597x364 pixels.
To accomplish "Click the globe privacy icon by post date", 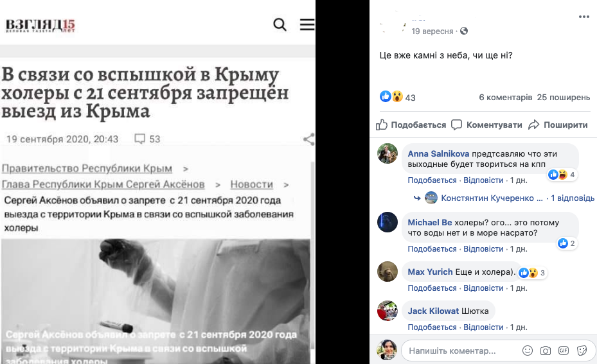I will [464, 31].
